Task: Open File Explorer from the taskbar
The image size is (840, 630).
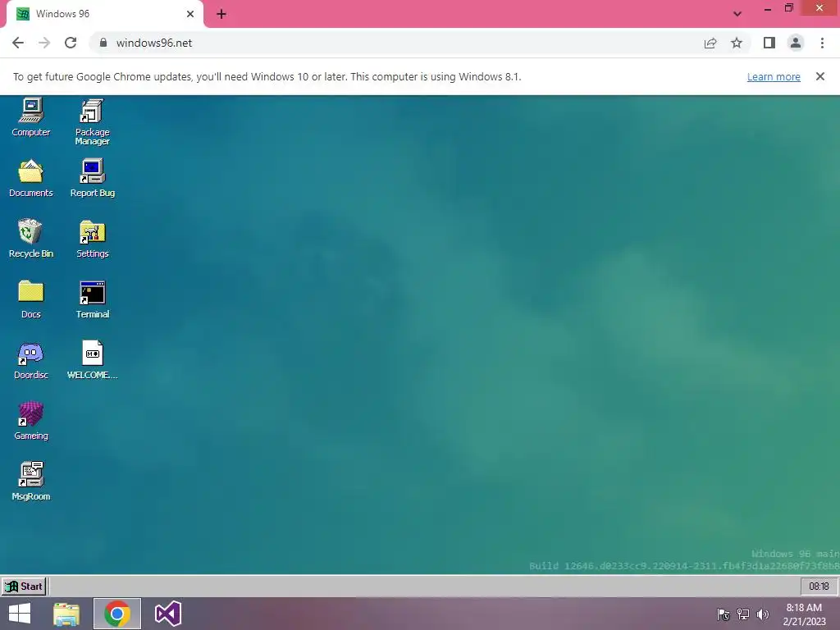Action: (x=66, y=614)
